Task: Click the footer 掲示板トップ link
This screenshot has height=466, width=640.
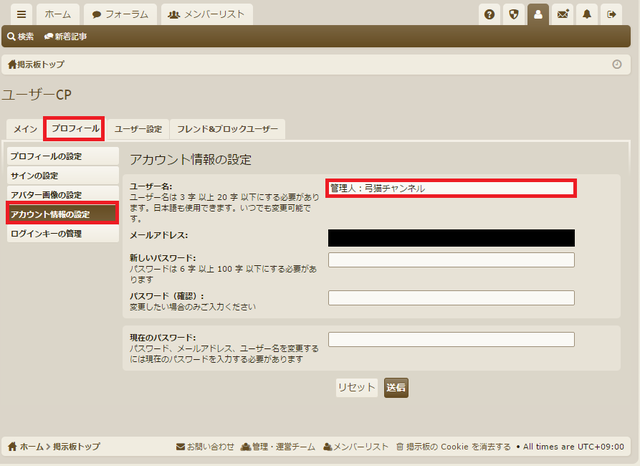Action: pyautogui.click(x=76, y=447)
